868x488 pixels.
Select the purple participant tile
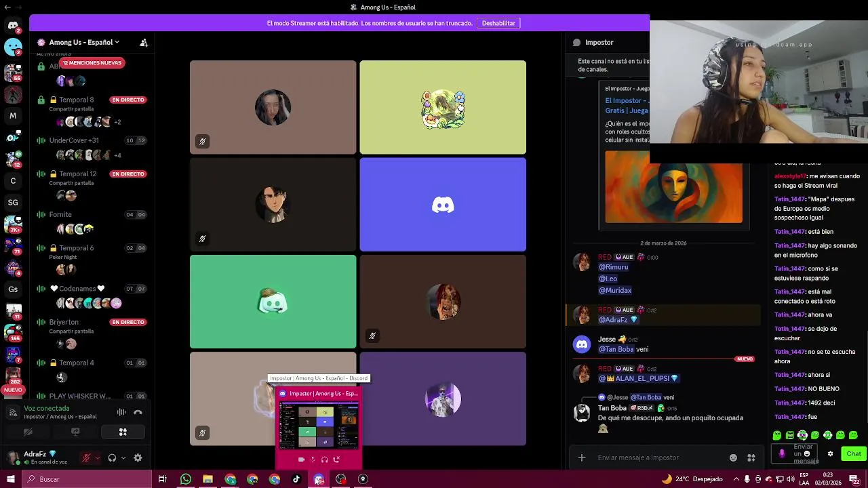[443, 399]
